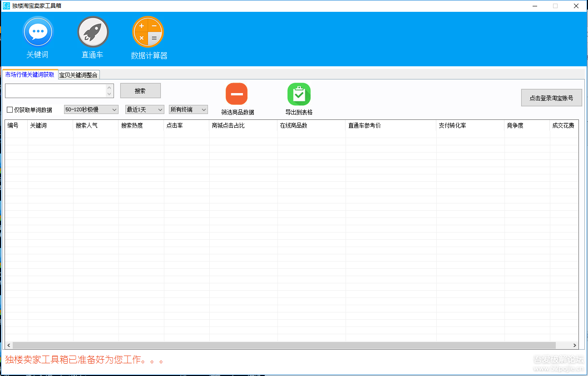This screenshot has width=588, height=376.
Task: Click the horizontal scrollbar left arrow
Action: click(x=9, y=346)
